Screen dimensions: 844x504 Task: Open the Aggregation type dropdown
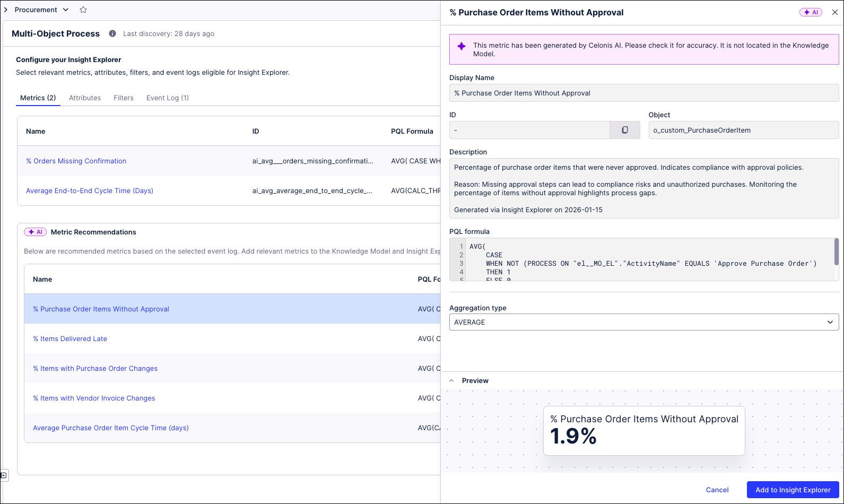click(643, 322)
